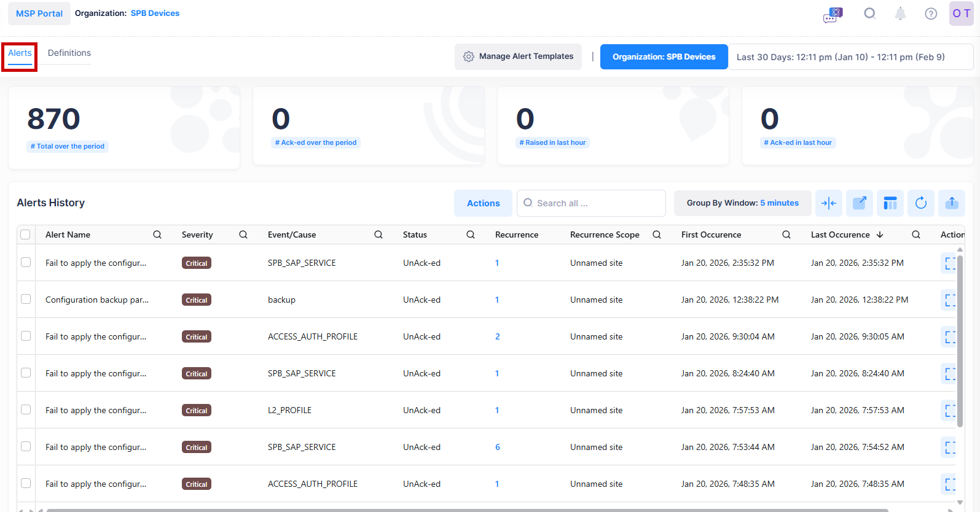Click the search icon in Severity column
Viewport: 980px width, 512px height.
pos(243,235)
